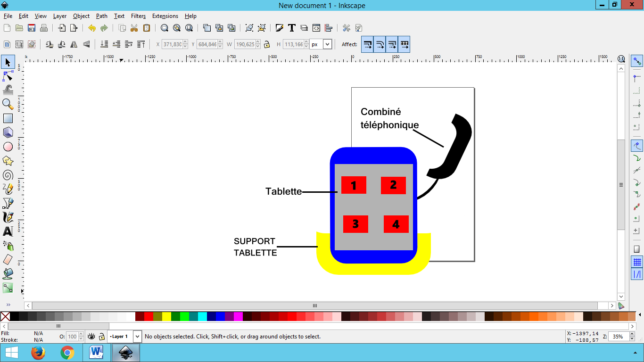The width and height of the screenshot is (644, 362).
Task: Select the Zoom tool in toolbox
Action: click(x=8, y=104)
